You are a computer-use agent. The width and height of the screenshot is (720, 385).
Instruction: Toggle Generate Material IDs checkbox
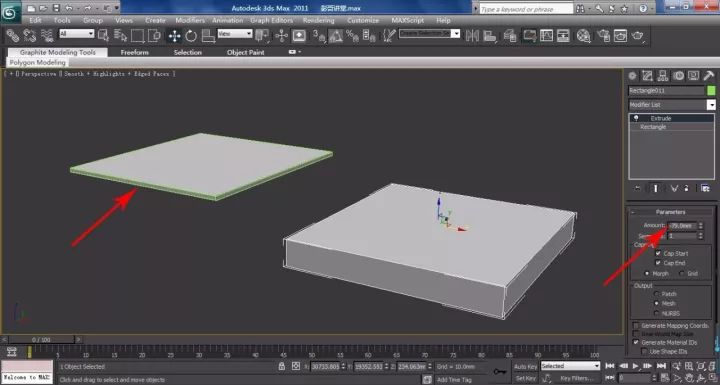click(636, 342)
